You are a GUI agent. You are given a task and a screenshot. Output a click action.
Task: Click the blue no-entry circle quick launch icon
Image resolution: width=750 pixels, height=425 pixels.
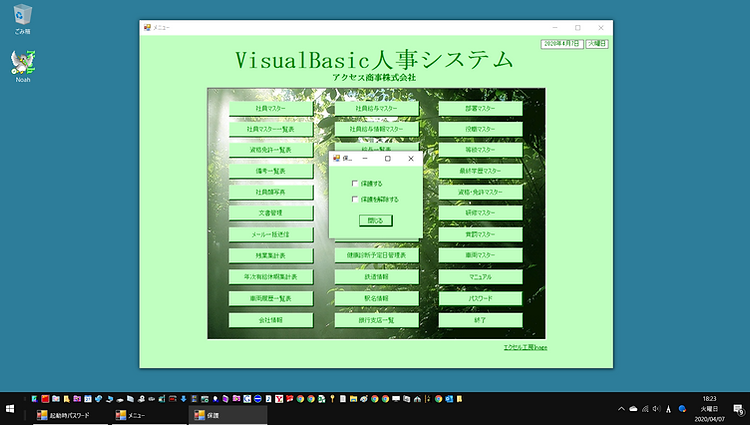click(258, 399)
